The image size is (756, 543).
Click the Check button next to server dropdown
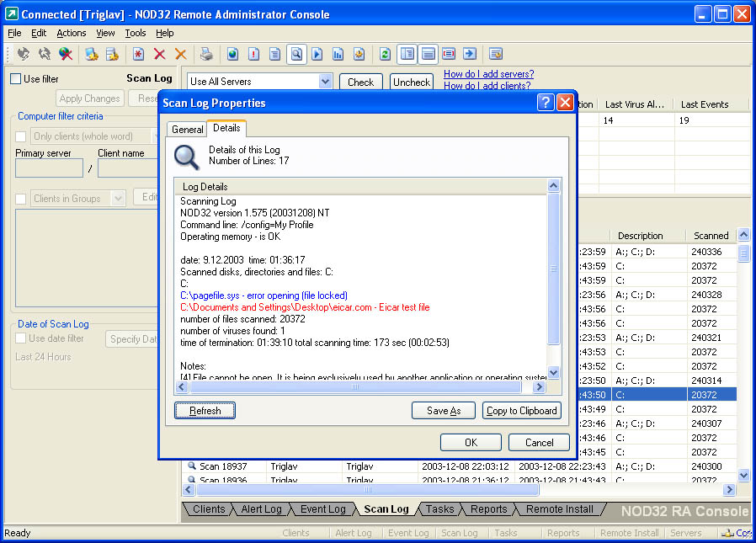pos(360,82)
